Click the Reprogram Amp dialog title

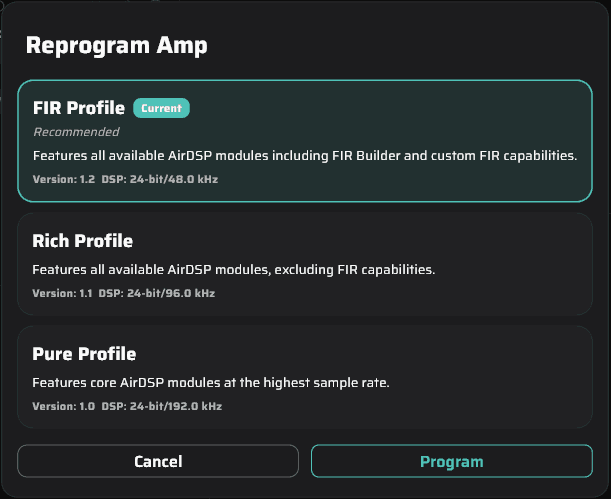point(117,46)
